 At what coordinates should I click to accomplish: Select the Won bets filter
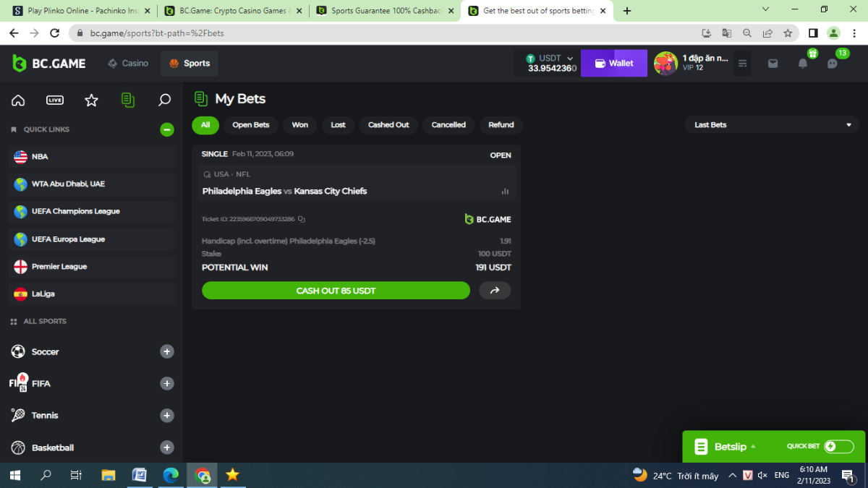(x=299, y=125)
